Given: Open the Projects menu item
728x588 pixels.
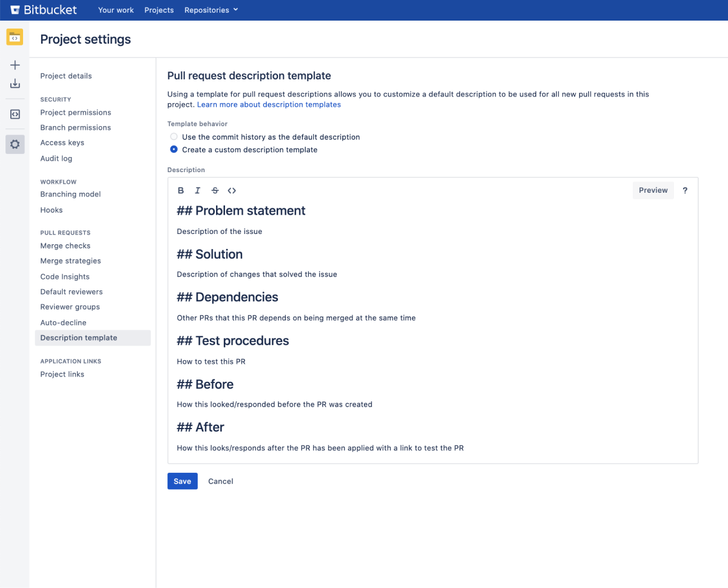Looking at the screenshot, I should click(159, 10).
